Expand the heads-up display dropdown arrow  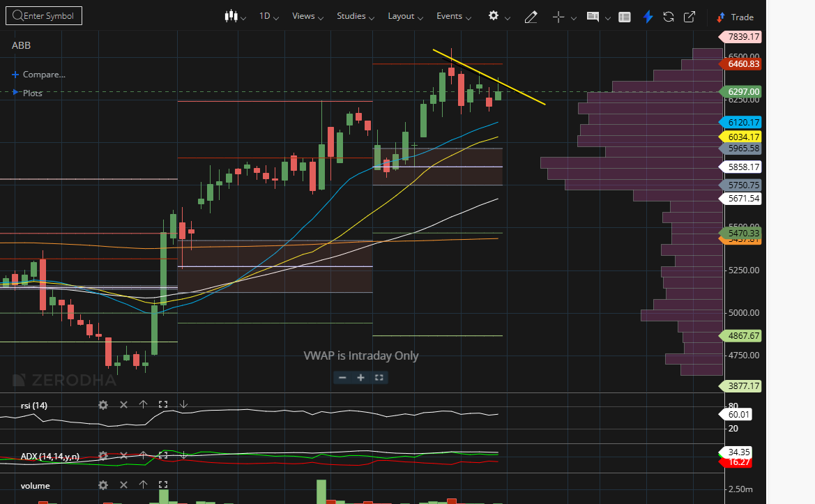[608, 18]
